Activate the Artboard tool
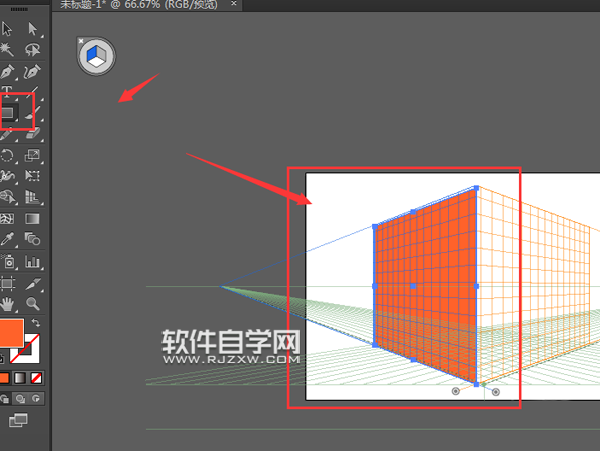Viewport: 600px width, 451px height. point(7,283)
